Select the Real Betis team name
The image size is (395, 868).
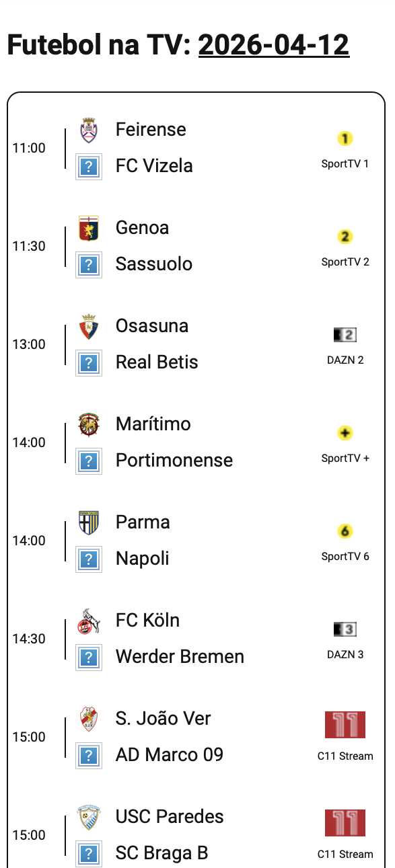point(157,362)
